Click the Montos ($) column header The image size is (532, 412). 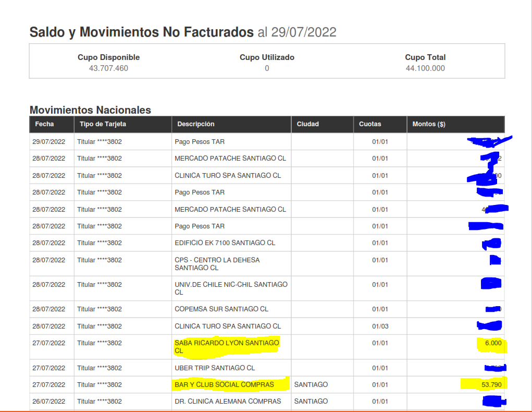(x=429, y=124)
